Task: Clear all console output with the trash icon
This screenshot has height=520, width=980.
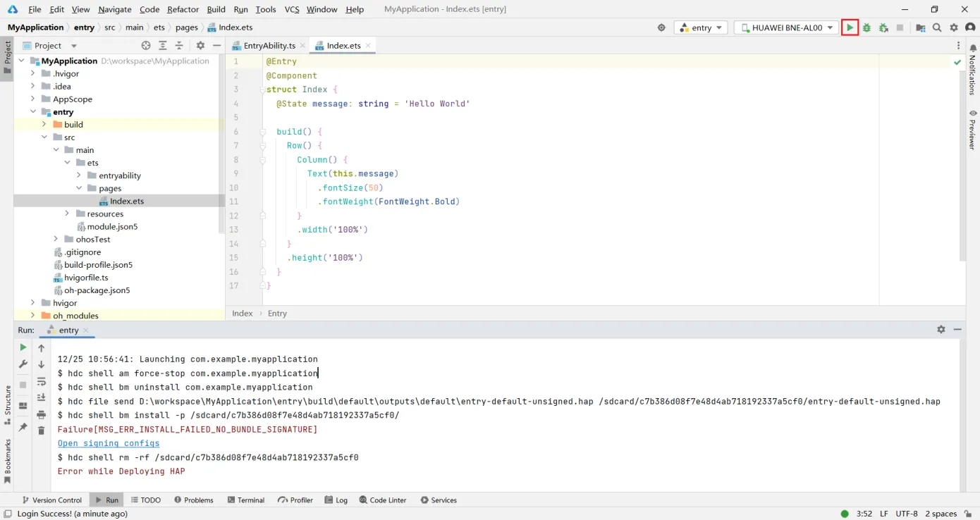Action: coord(41,431)
